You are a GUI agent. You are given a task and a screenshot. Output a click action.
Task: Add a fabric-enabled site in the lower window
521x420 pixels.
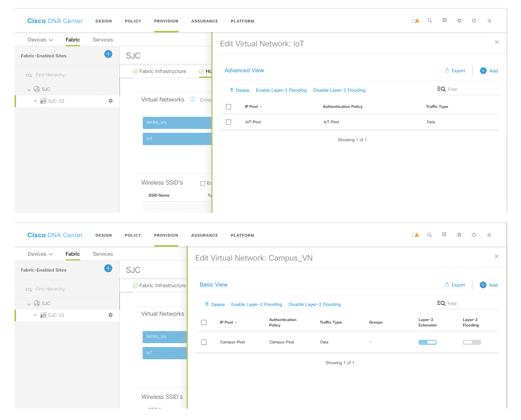point(108,268)
